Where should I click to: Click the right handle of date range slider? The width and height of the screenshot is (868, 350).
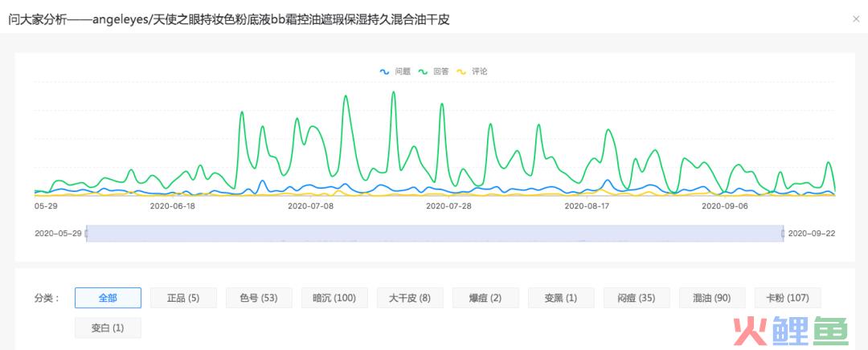coord(783,234)
